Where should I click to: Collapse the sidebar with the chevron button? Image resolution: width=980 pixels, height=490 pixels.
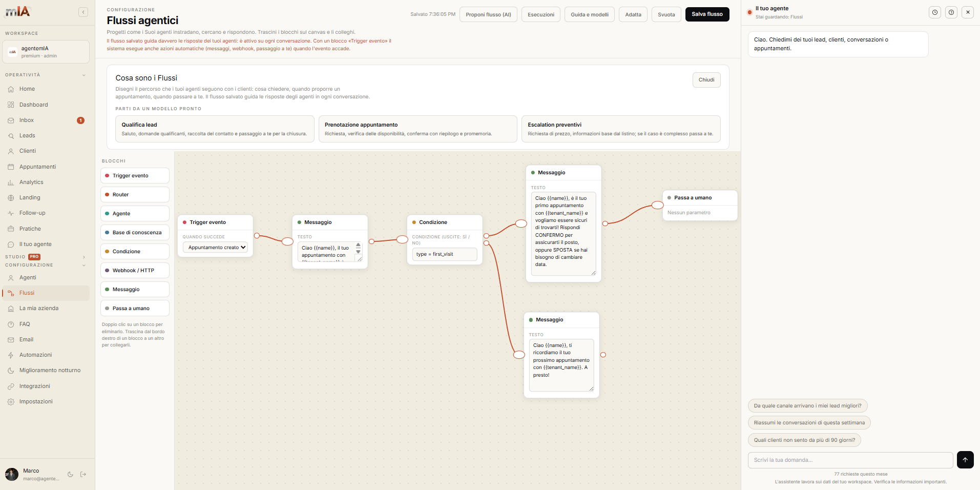coord(83,12)
